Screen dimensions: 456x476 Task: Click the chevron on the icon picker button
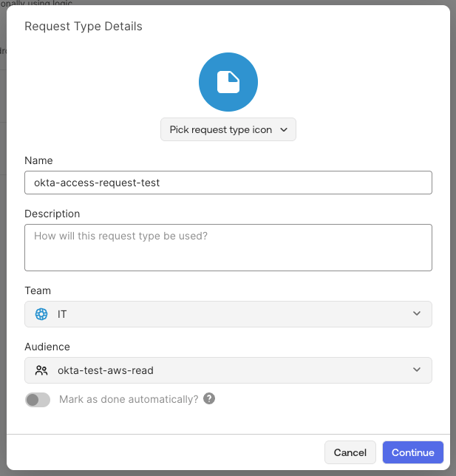point(285,130)
